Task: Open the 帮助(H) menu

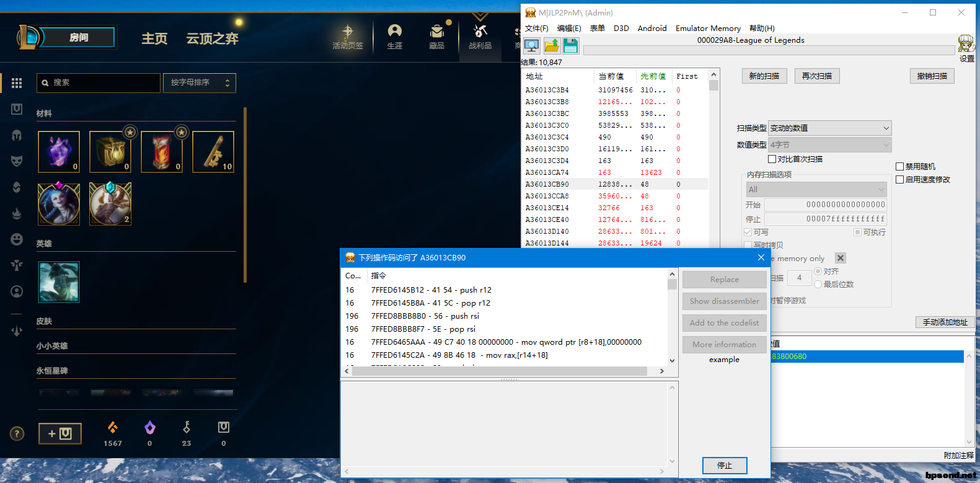Action: click(x=762, y=28)
